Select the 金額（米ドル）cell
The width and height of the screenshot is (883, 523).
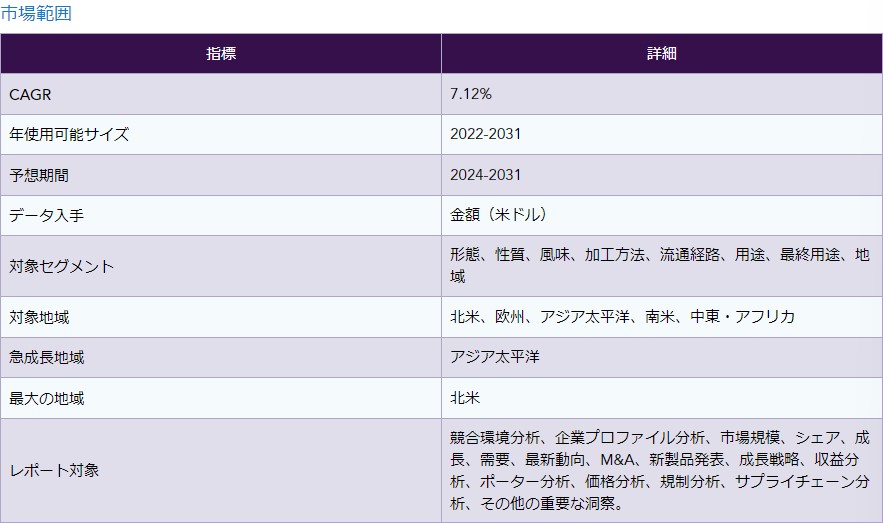coord(662,215)
